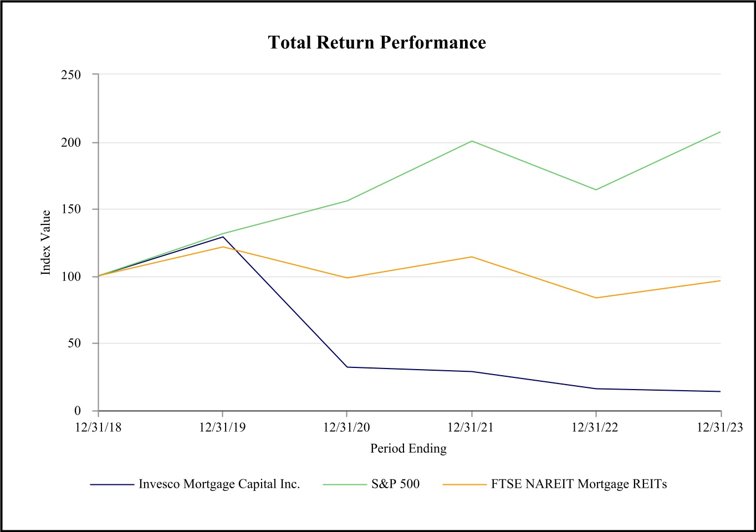Click the "Period Ending" x-axis title
The height and width of the screenshot is (532, 756).
click(x=408, y=448)
